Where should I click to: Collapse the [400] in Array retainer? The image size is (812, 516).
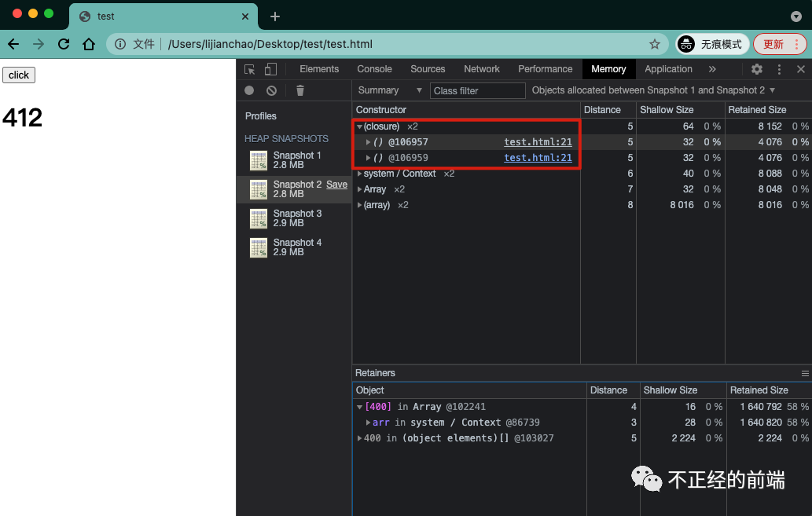tap(359, 407)
